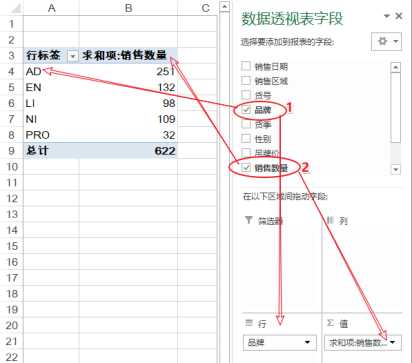Untick the 品牌 checkbox in field list
Viewport: 412px width, 363px height.
[246, 109]
